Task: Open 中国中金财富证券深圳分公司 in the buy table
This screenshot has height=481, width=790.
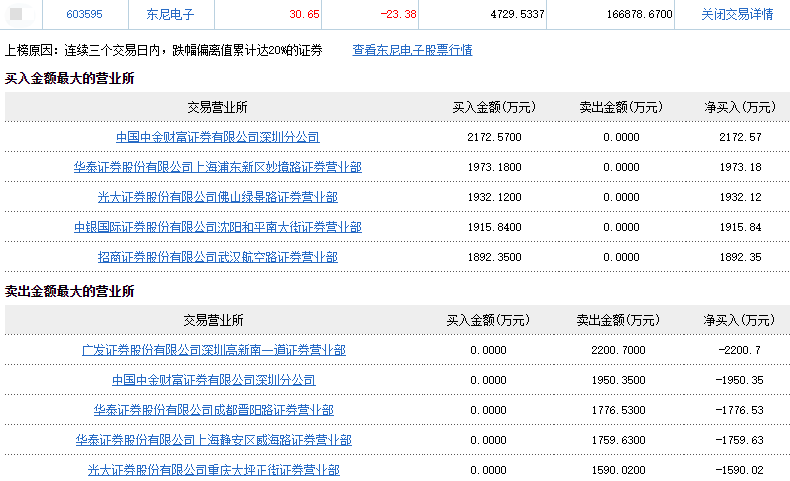Action: (x=217, y=137)
